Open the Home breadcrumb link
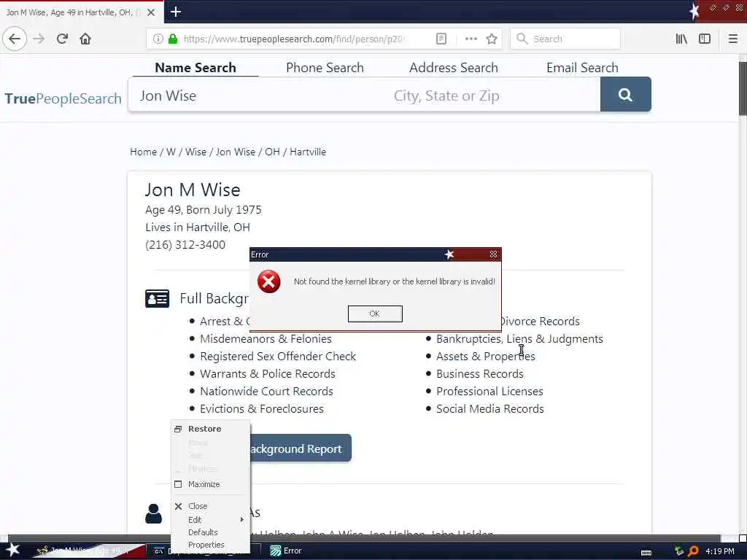 (144, 152)
